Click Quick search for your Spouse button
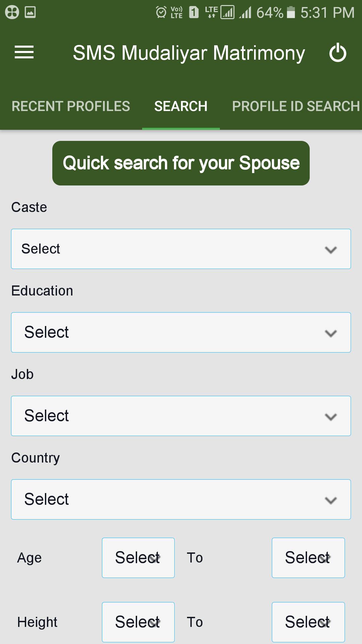The height and width of the screenshot is (644, 362). (181, 163)
